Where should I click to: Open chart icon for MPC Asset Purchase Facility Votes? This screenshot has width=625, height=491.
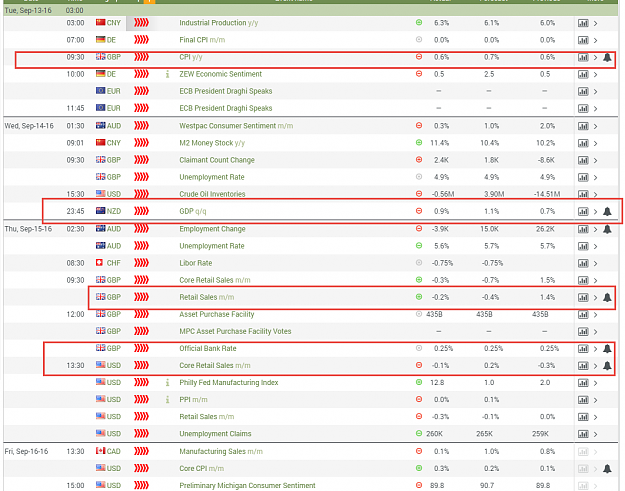coord(583,332)
